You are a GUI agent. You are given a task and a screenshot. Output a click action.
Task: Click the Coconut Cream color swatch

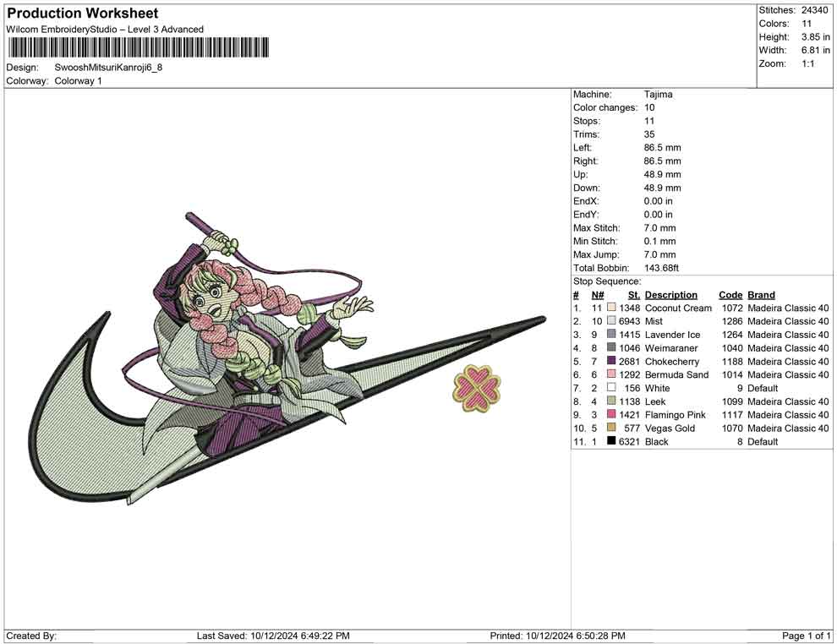[611, 308]
